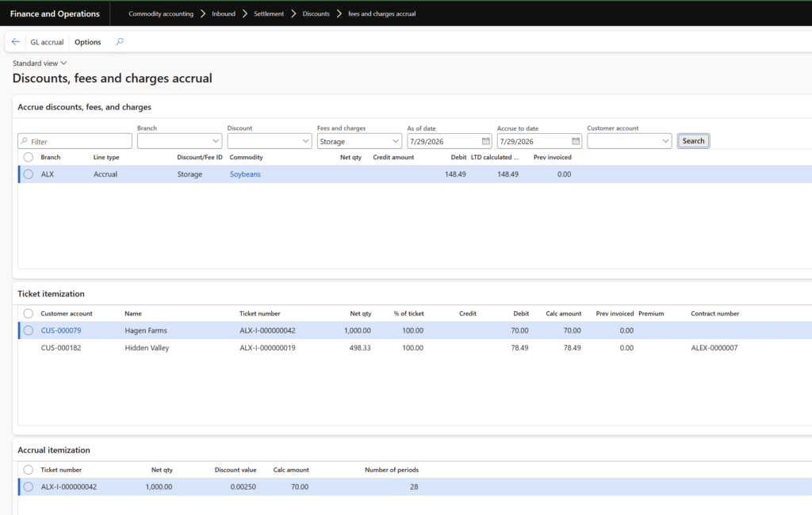Click the Search button
The height and width of the screenshot is (515, 812).
click(693, 141)
